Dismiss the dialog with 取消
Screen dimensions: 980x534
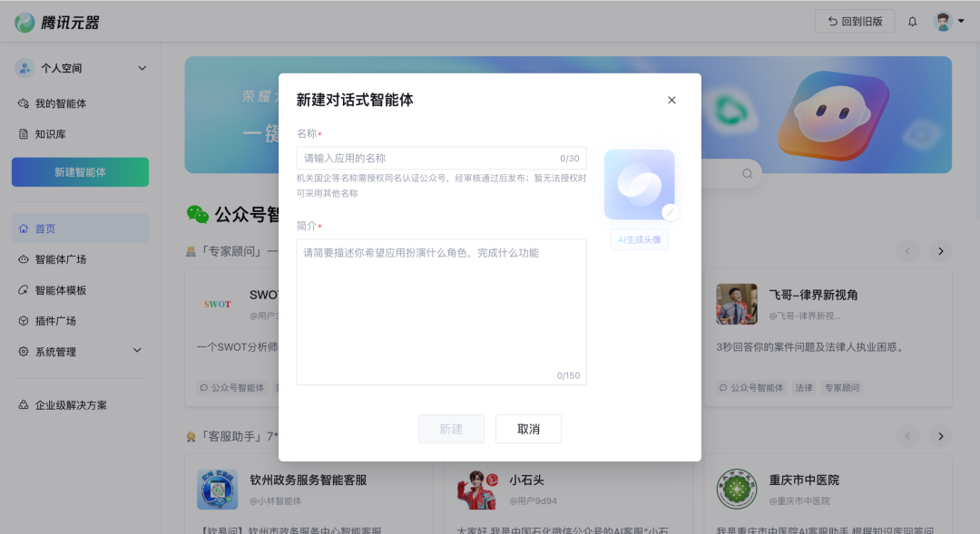click(x=528, y=429)
